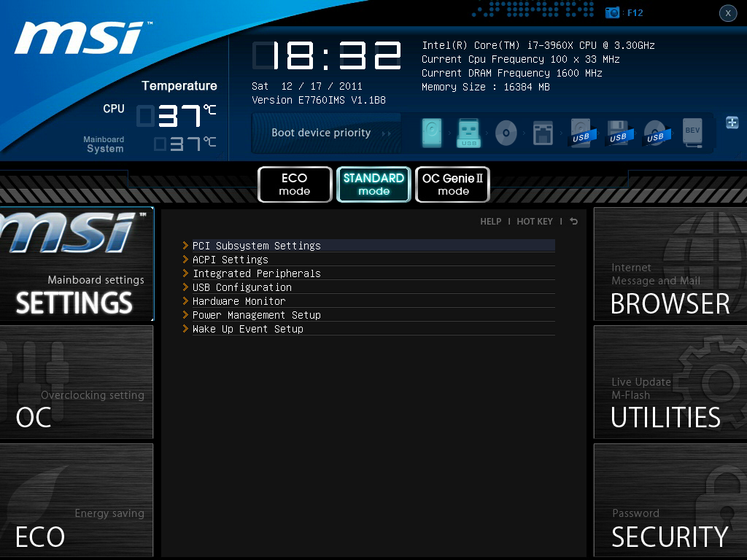
Task: Switch to ECO mode
Action: (x=295, y=184)
